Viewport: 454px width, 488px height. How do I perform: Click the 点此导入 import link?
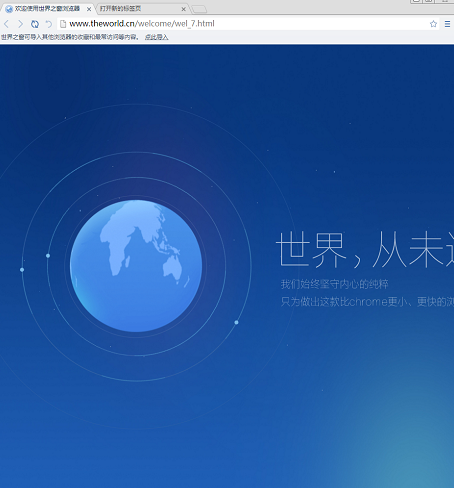[157, 37]
